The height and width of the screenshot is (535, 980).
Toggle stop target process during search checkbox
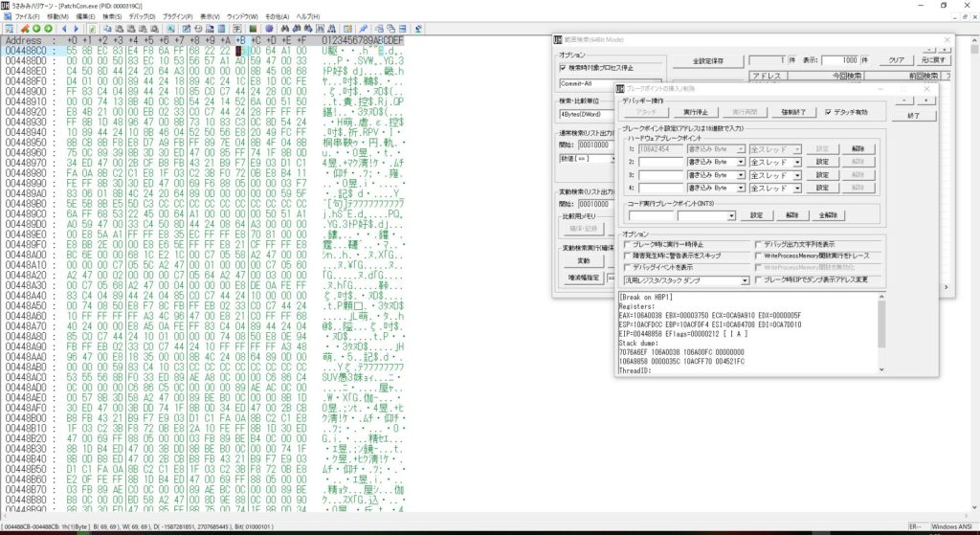click(x=563, y=68)
